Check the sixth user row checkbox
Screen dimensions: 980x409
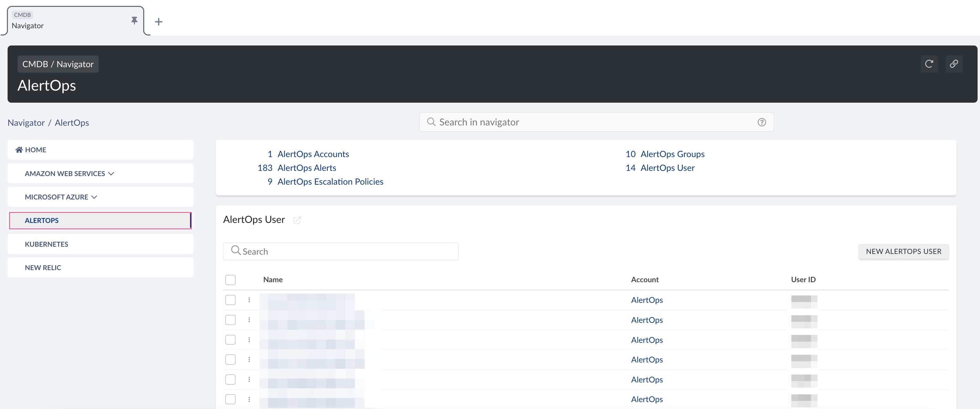point(230,399)
